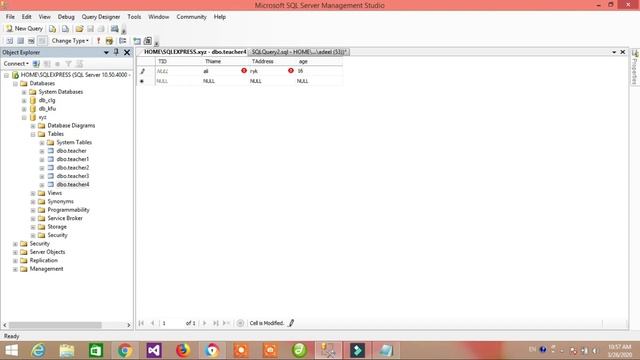Click the Activity Monitor toolbar icon
640x360 pixels.
point(115,29)
